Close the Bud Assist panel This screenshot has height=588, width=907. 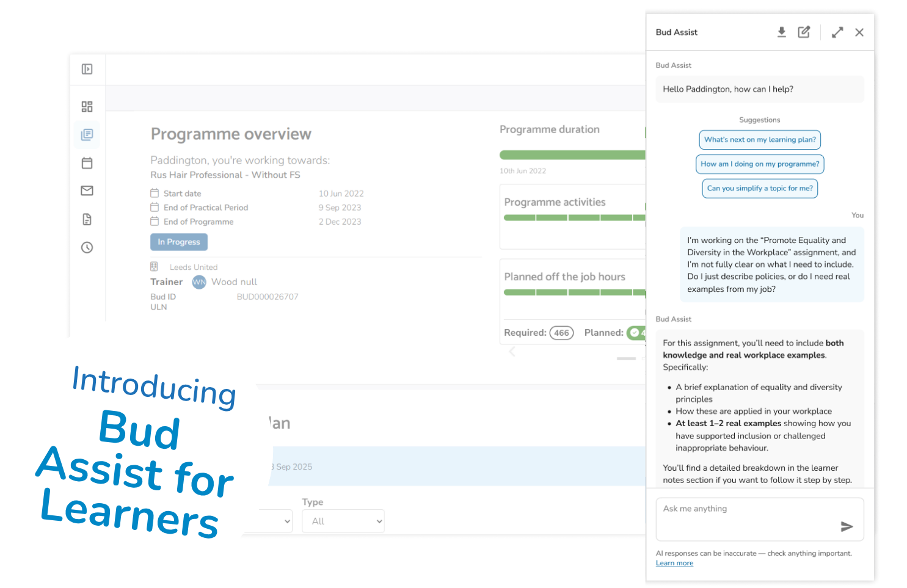(x=859, y=32)
